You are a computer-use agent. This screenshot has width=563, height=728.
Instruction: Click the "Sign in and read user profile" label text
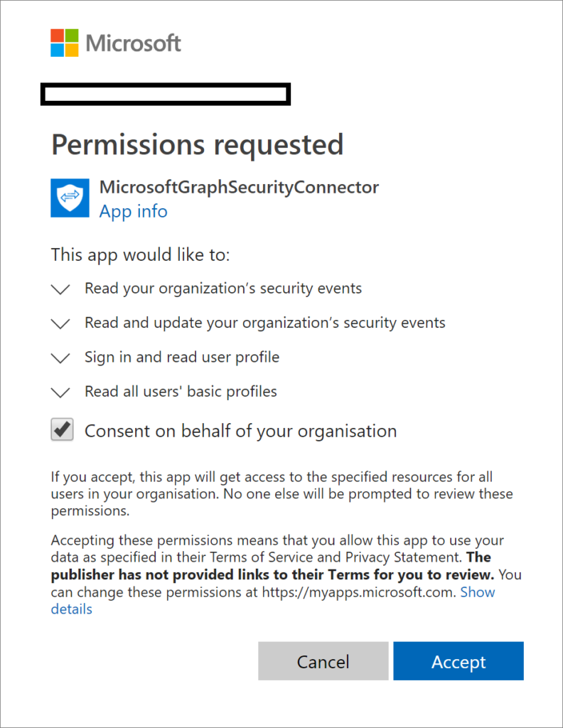[181, 357]
